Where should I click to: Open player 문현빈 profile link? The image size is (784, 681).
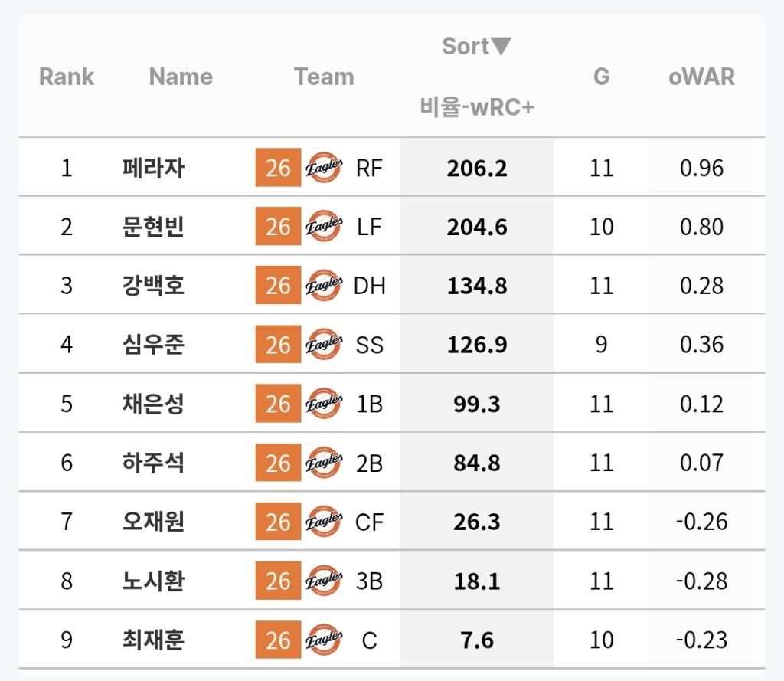click(x=153, y=227)
